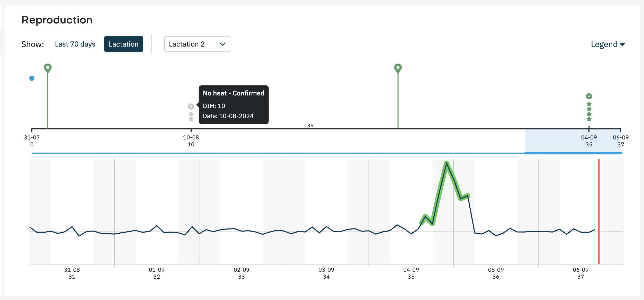Open the Lactation 2 dropdown
This screenshot has width=644, height=300.
197,44
